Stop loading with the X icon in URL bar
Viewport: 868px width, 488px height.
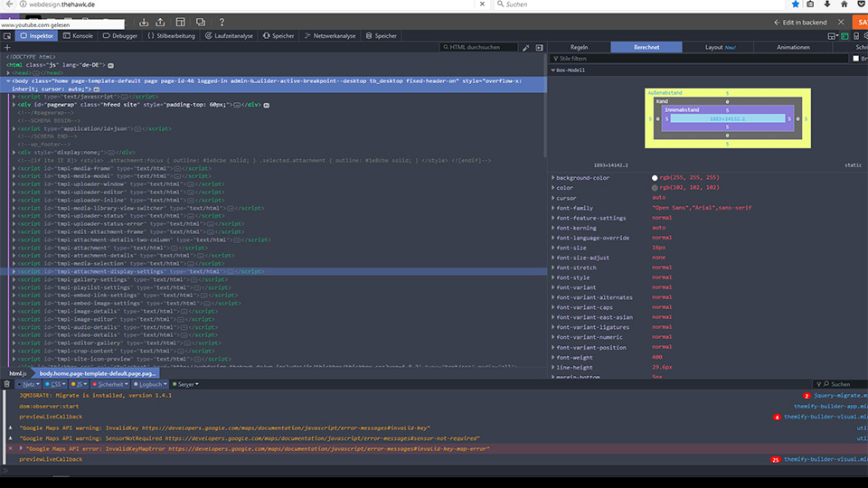tap(482, 5)
